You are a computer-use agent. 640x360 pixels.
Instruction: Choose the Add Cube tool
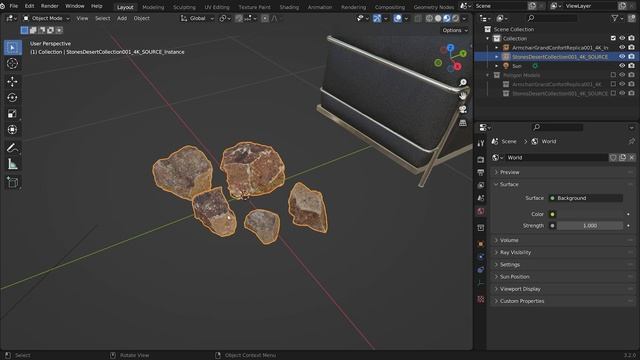point(12,182)
